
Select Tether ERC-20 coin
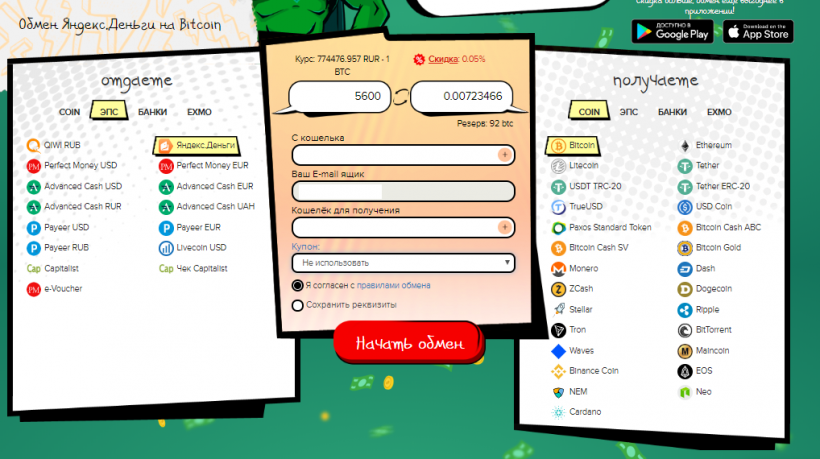coord(723,186)
